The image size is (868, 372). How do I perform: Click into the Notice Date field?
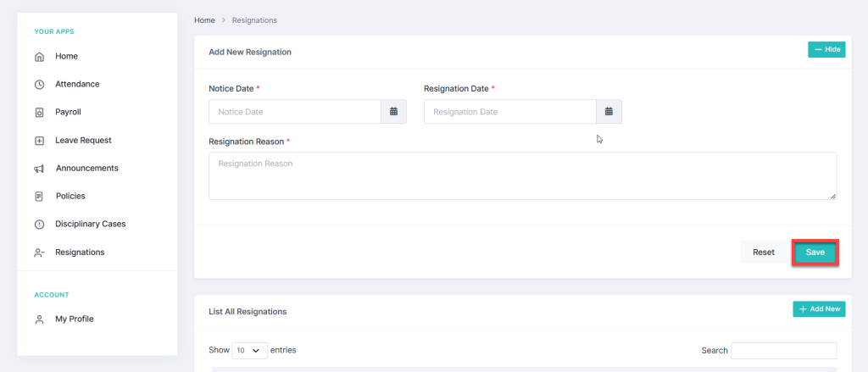(x=295, y=112)
